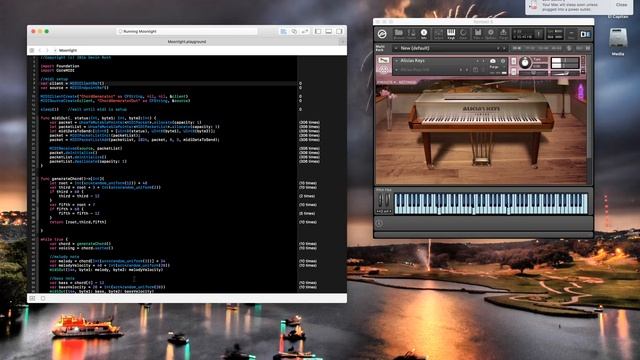Toggle the Kontakt Info pane
Viewport: 640px width, 360px height.
[424, 34]
